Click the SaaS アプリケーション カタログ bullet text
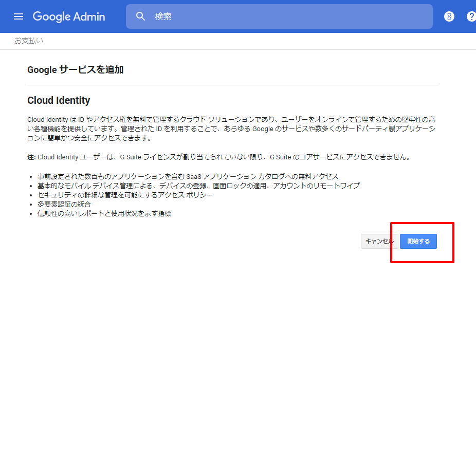476x458 pixels. 188,176
